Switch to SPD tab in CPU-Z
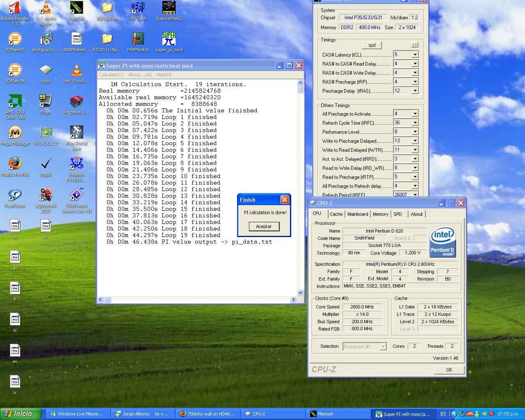Viewport: 525px width, 420px height. 398,214
